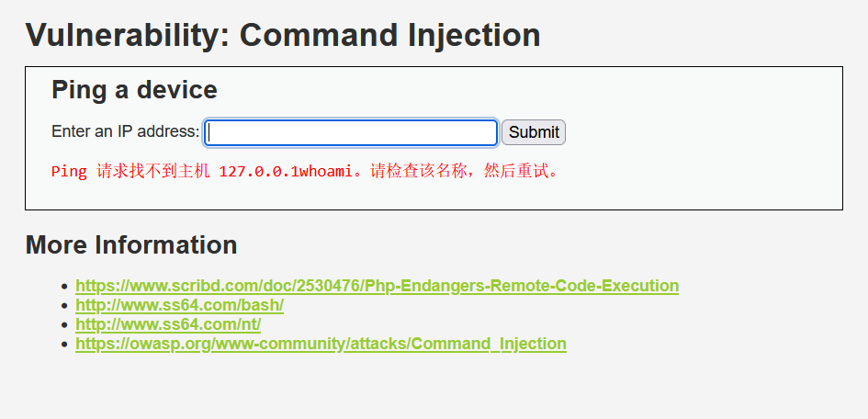Click the Submit button

pyautogui.click(x=534, y=132)
